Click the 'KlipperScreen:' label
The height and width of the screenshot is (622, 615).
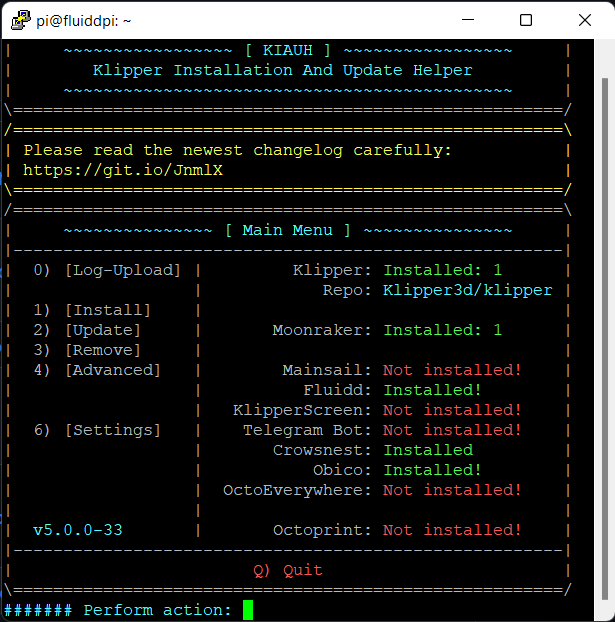pyautogui.click(x=302, y=410)
